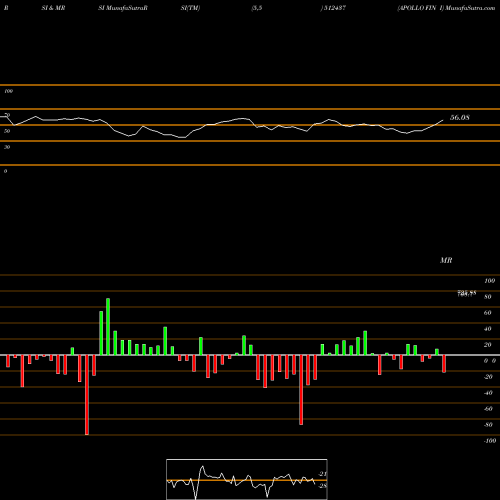Click the -40 label on right MR axis
Image resolution: width=500 pixels, height=500 pixels.
488,393
